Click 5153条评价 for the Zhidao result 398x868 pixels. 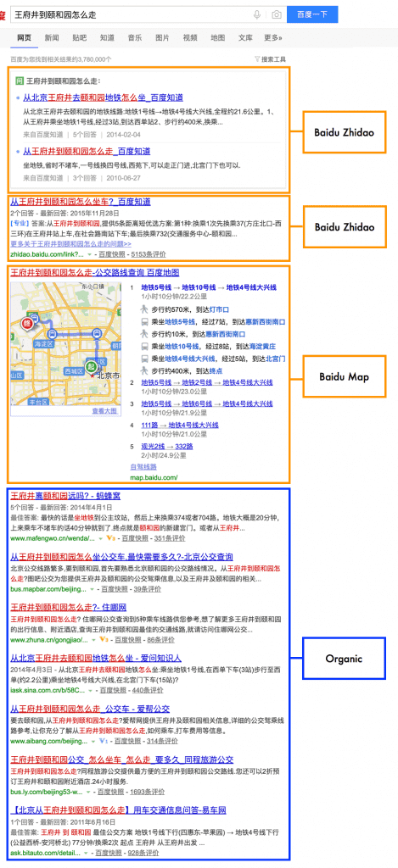148,254
